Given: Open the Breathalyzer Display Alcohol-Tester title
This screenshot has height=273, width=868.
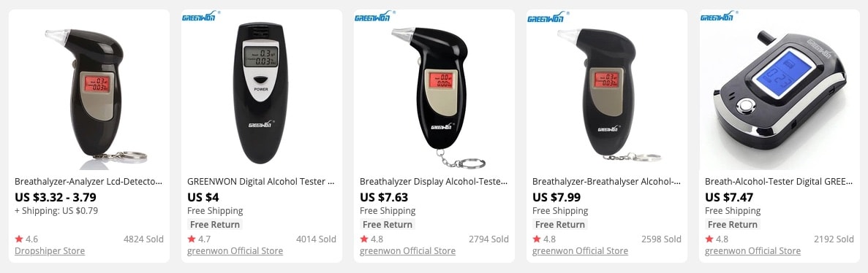Looking at the screenshot, I should tap(434, 181).
